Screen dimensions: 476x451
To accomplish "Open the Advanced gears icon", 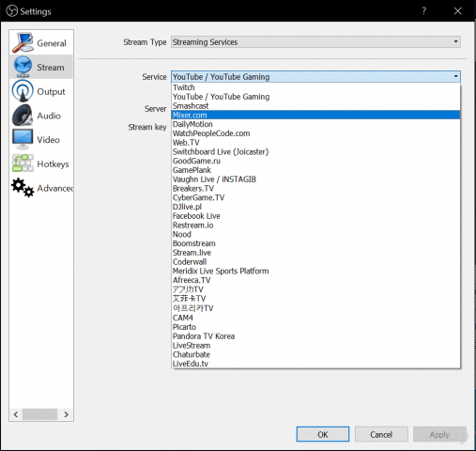I will [23, 187].
